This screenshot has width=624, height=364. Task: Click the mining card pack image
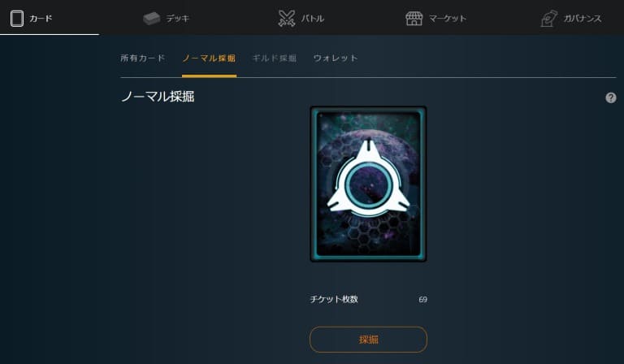pos(368,184)
